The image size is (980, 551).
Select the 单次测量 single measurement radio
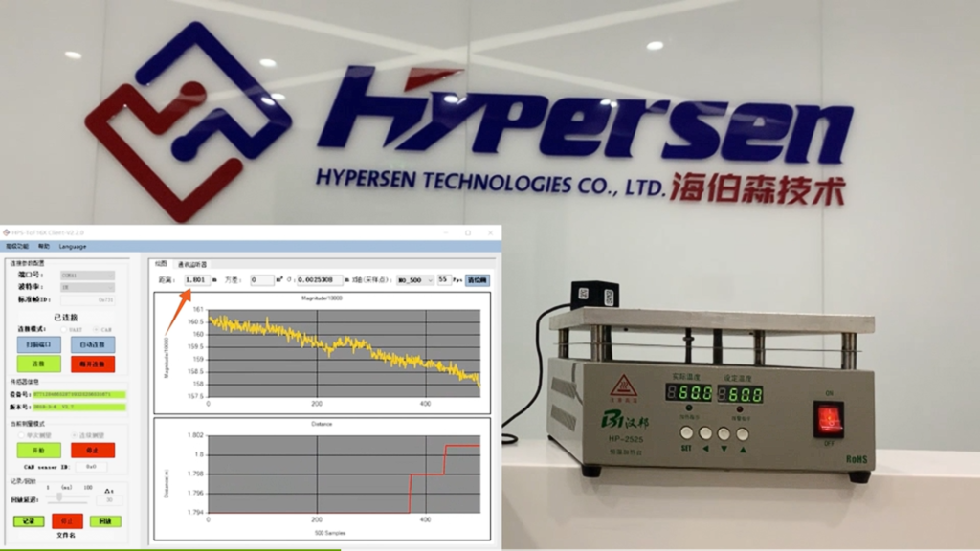[x=21, y=435]
